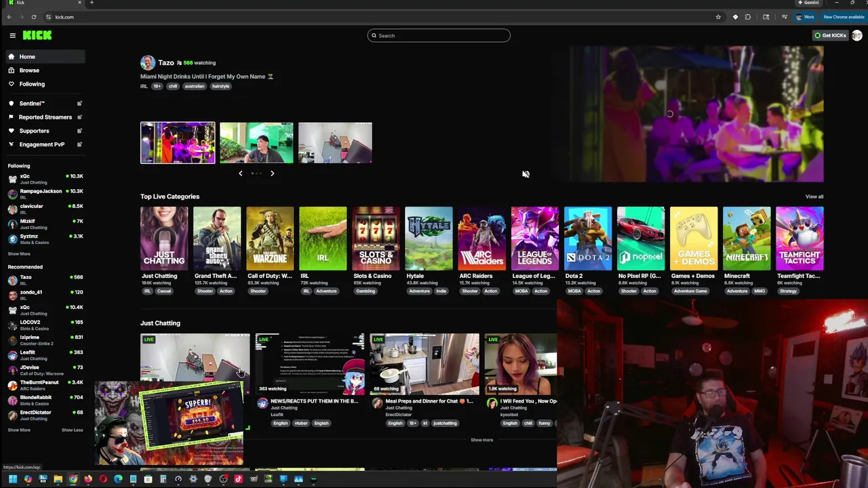The width and height of the screenshot is (868, 488).
Task: Show next featured stream carousel arrow
Action: pyautogui.click(x=272, y=174)
